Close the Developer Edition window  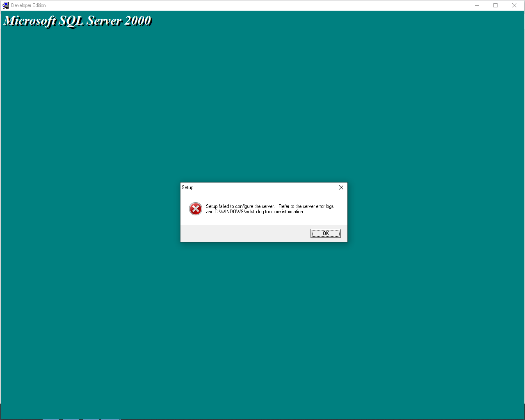[514, 5]
